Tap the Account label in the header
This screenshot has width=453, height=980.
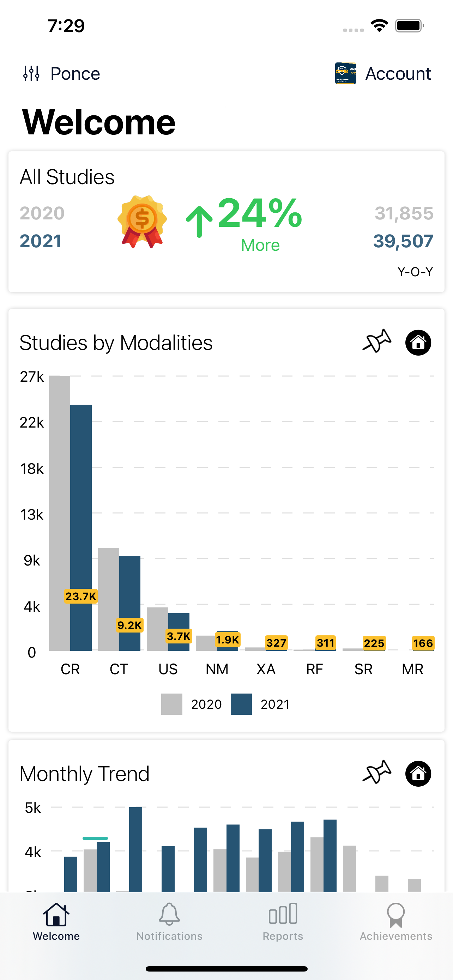coord(398,73)
